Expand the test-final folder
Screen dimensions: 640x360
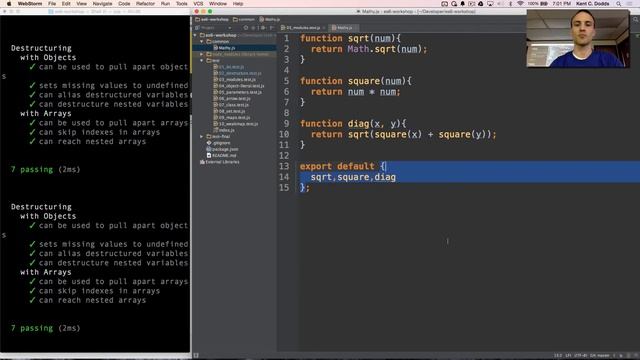pos(202,136)
